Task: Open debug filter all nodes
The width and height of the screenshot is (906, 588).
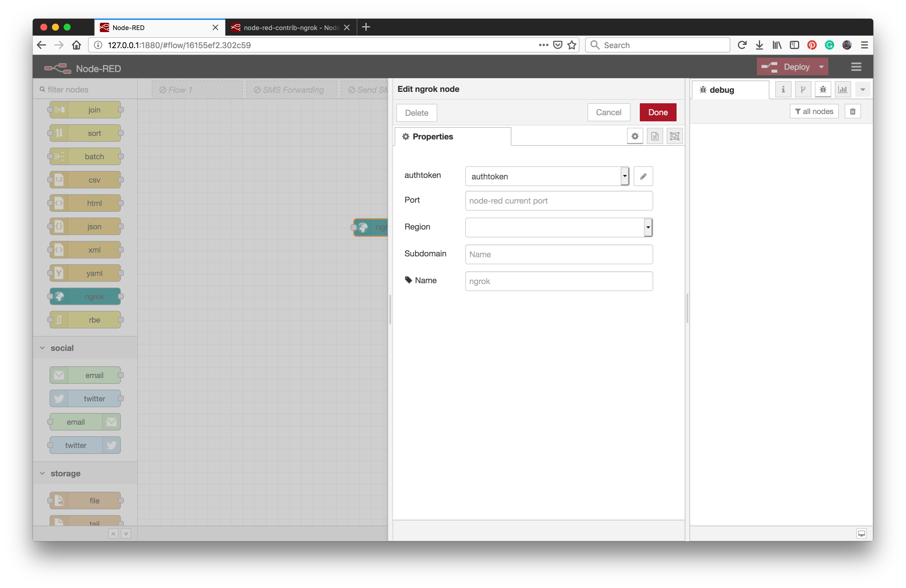Action: click(814, 111)
